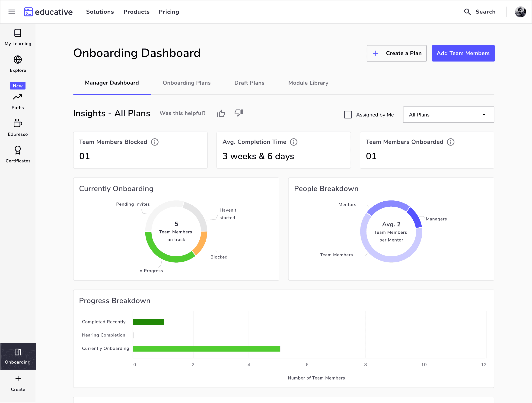The width and height of the screenshot is (532, 403).
Task: Switch to the Onboarding Plans tab
Action: coord(187,83)
